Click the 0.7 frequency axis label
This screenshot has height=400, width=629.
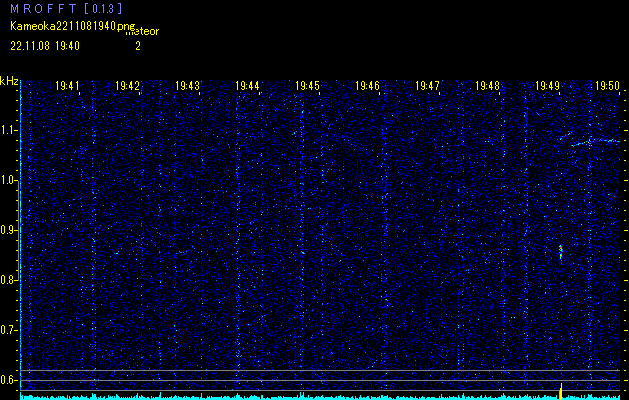(x=8, y=330)
